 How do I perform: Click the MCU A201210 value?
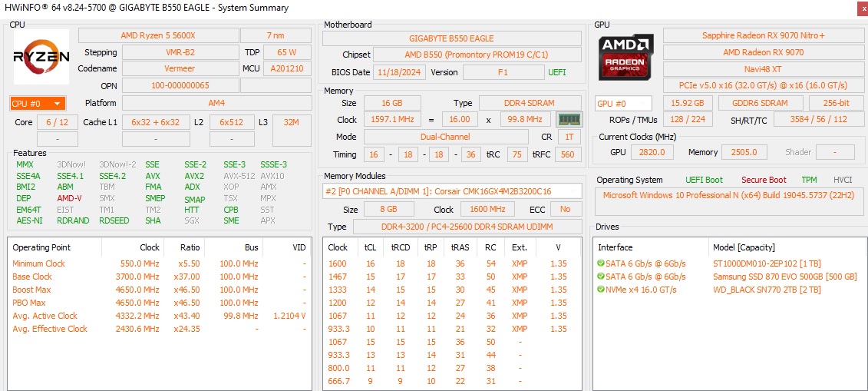(x=287, y=68)
